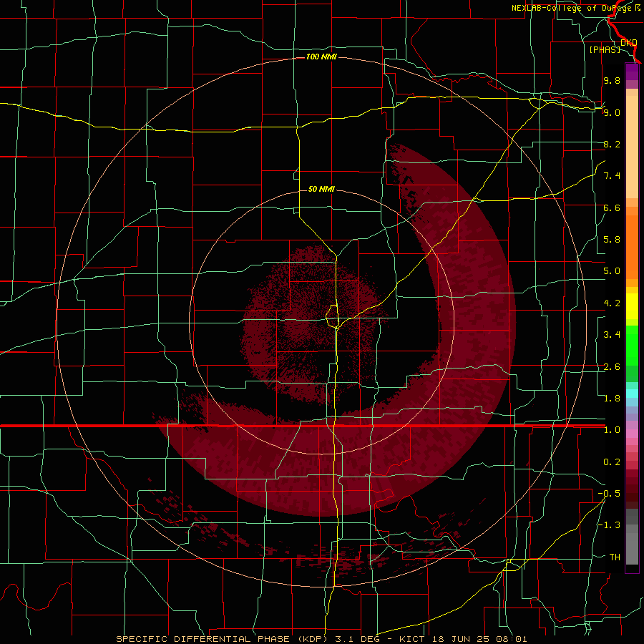The image size is (644, 644).
Task: Pick the peach band of the color bar
Action: (x=632, y=147)
